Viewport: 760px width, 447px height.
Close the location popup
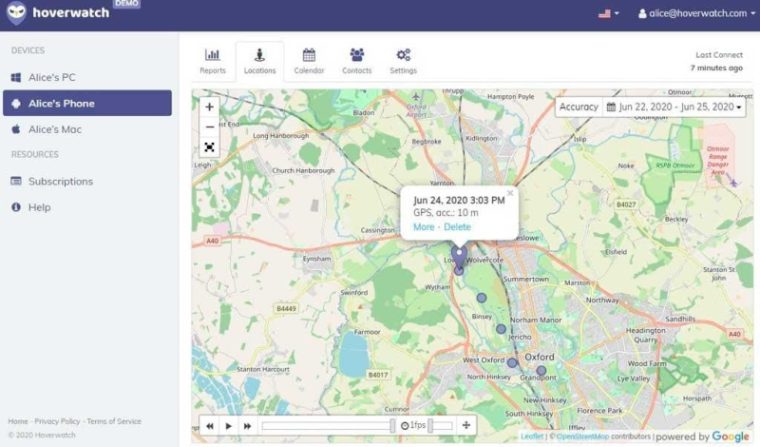point(510,193)
